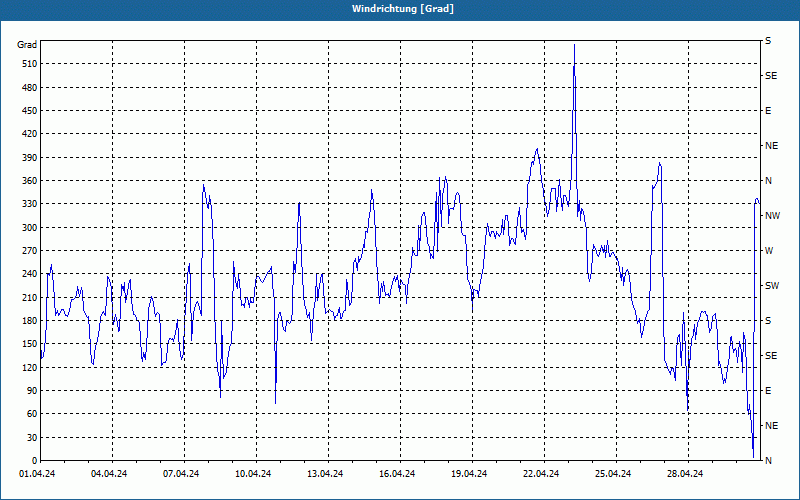Select the 120 value on the left axis
800x500 pixels.
[x=31, y=367]
